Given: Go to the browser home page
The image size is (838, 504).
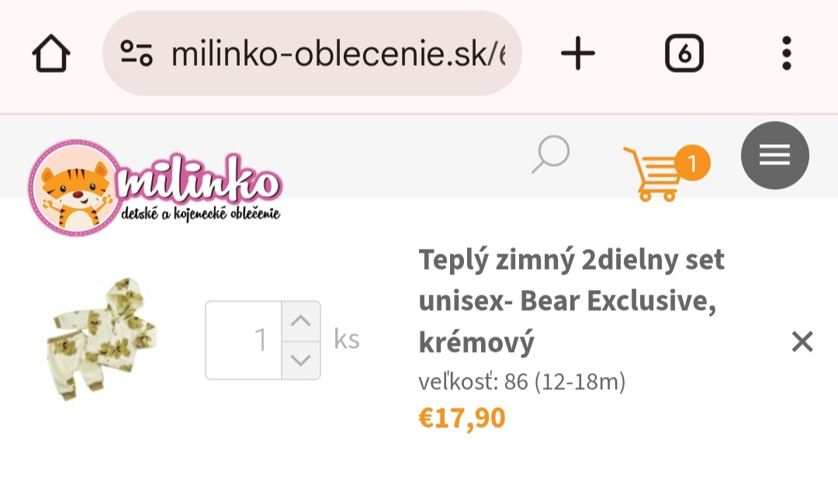Looking at the screenshot, I should (51, 54).
